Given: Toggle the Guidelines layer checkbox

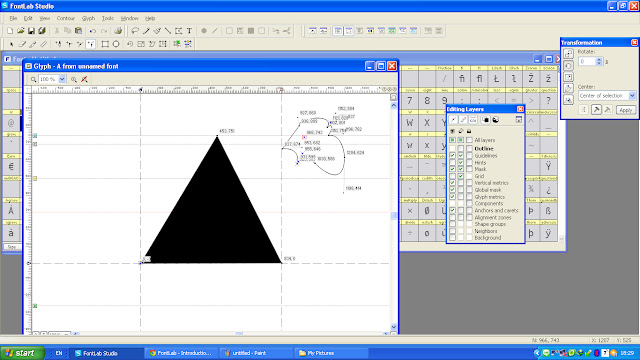Looking at the screenshot, I should click(x=452, y=156).
